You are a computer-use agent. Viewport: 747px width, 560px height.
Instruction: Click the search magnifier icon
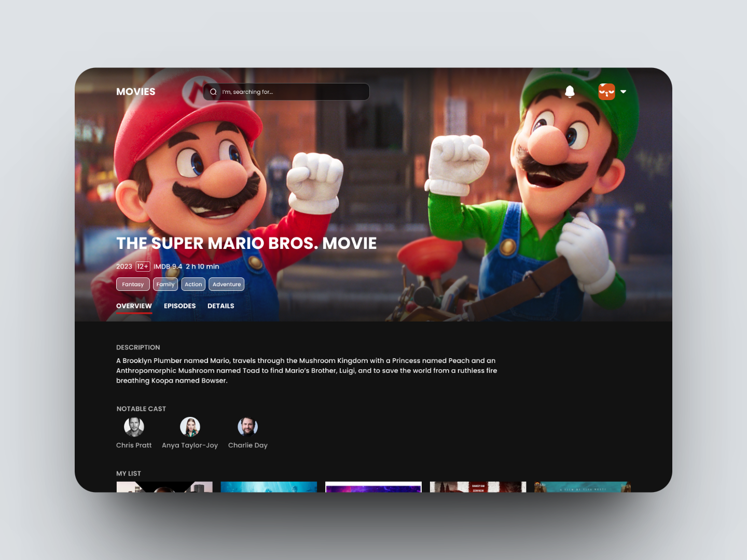click(x=213, y=92)
